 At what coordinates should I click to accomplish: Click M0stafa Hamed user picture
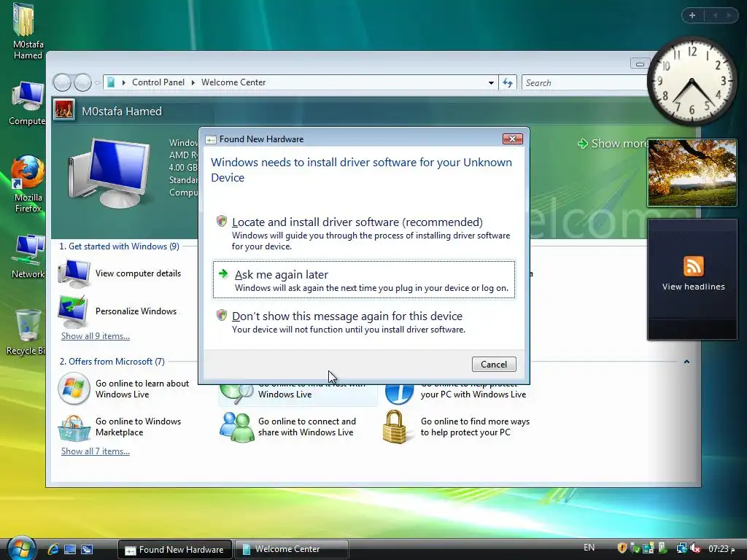pos(64,110)
